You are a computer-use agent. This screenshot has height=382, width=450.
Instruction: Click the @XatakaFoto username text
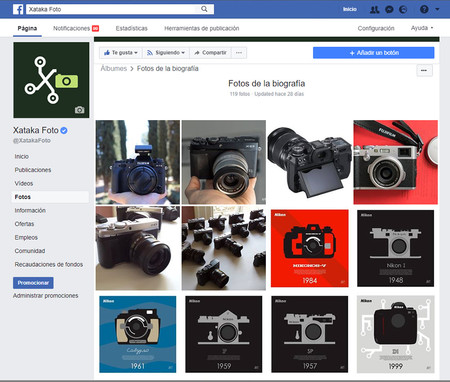pos(32,140)
